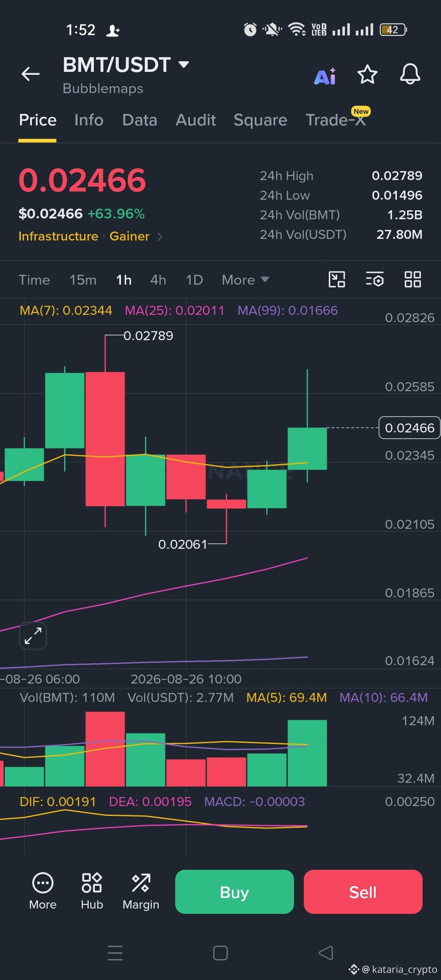Open category chevron next to Gainer
441x980 pixels.
(160, 236)
